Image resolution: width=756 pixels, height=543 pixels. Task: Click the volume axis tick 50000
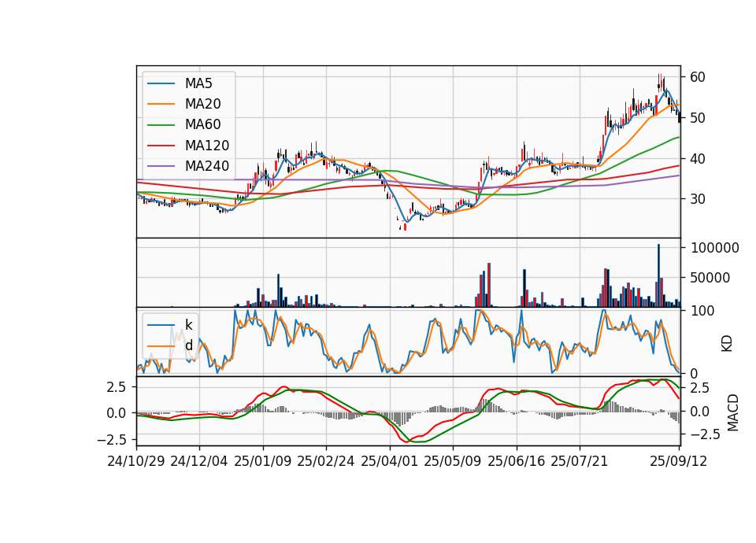710,278
